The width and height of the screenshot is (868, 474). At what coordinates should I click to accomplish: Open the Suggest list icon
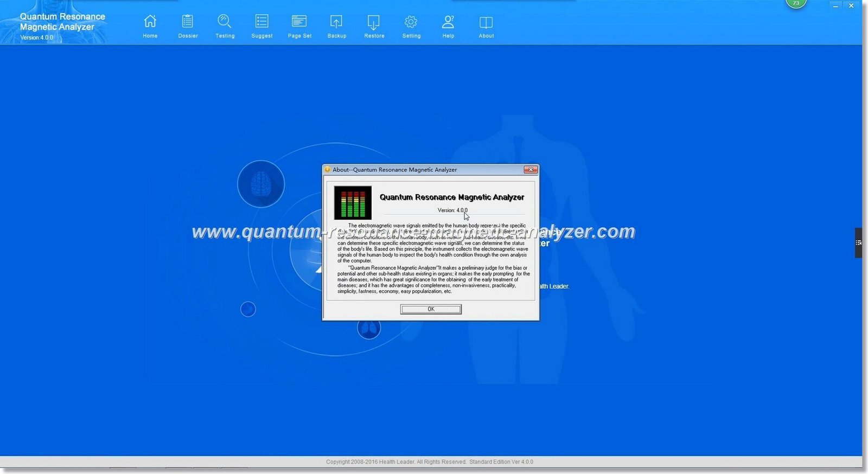(x=261, y=25)
